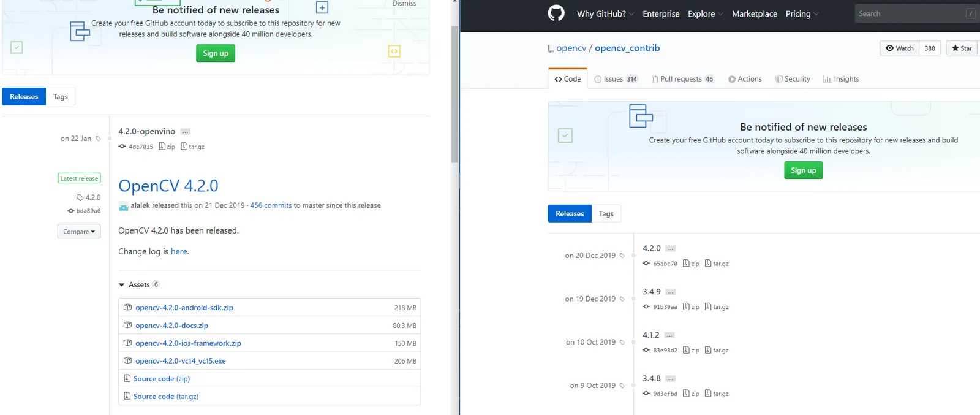
Task: Expand the Explore menu
Action: [706, 13]
